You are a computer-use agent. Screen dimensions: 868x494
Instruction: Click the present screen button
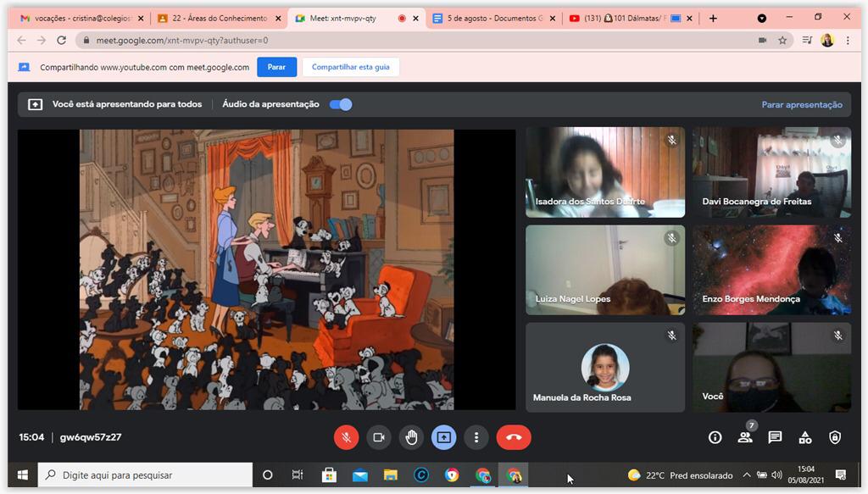click(x=444, y=437)
